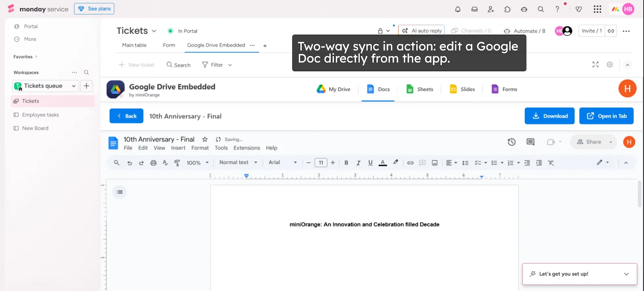The height and width of the screenshot is (291, 644).
Task: Clear formatting icon in toolbar
Action: (551, 163)
